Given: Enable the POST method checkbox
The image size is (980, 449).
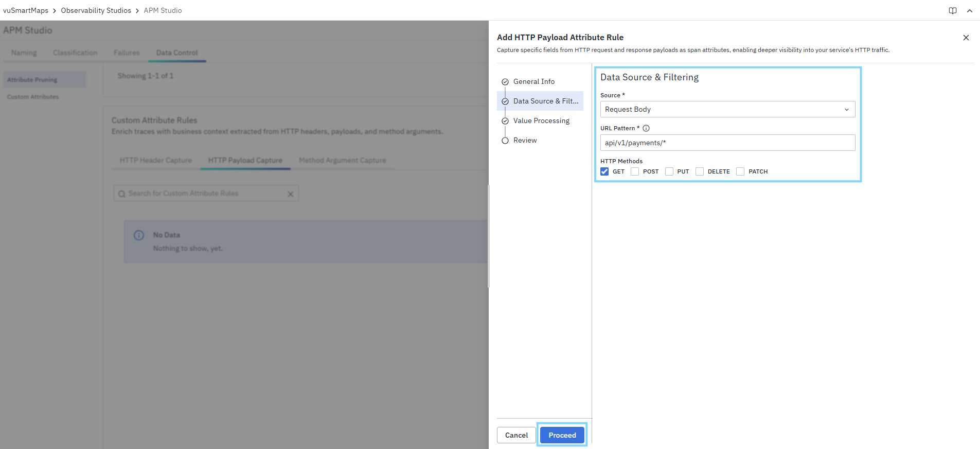Looking at the screenshot, I should [x=635, y=171].
